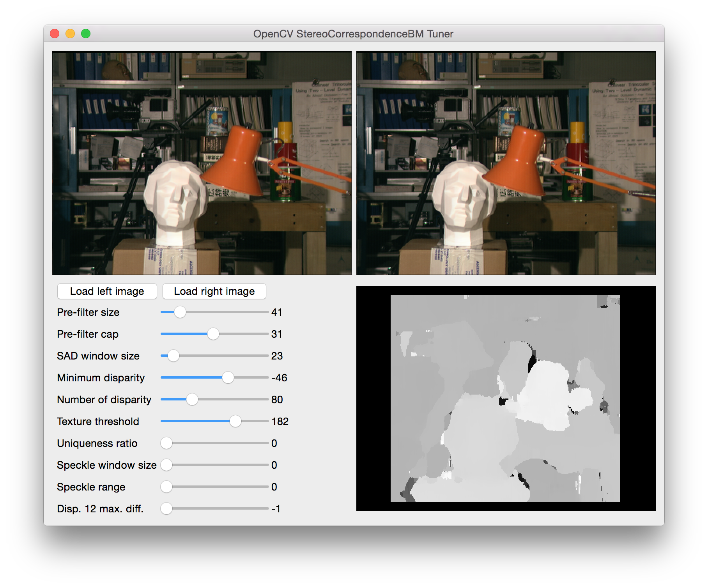Image resolution: width=708 pixels, height=588 pixels.
Task: Click the grayscale disparity map output
Action: [505, 398]
